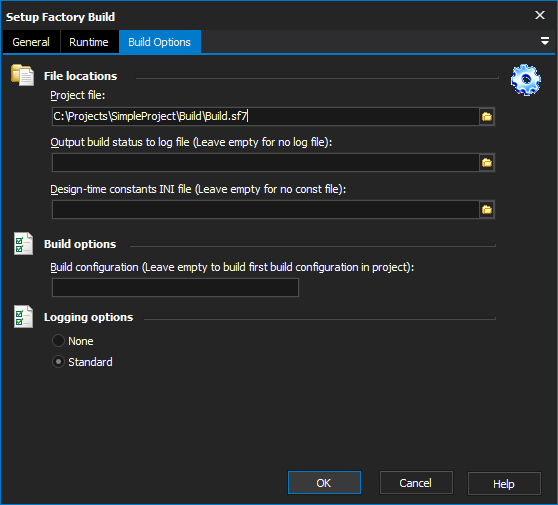Click into the Project file path field
558x505 pixels.
coord(265,116)
